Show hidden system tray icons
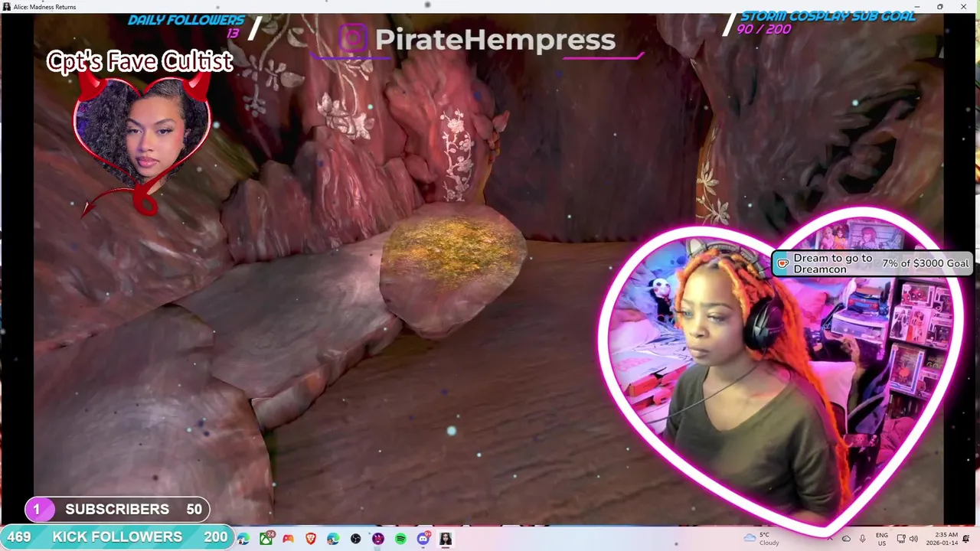 [x=830, y=539]
